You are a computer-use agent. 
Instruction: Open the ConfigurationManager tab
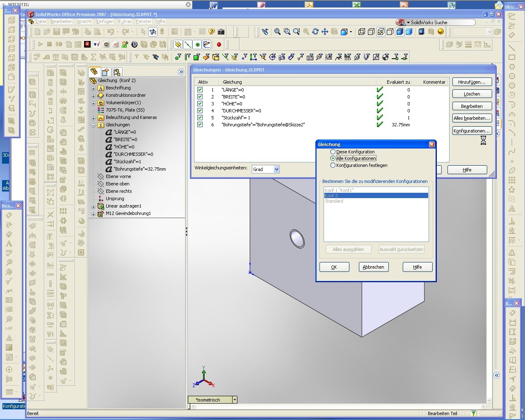[x=117, y=72]
